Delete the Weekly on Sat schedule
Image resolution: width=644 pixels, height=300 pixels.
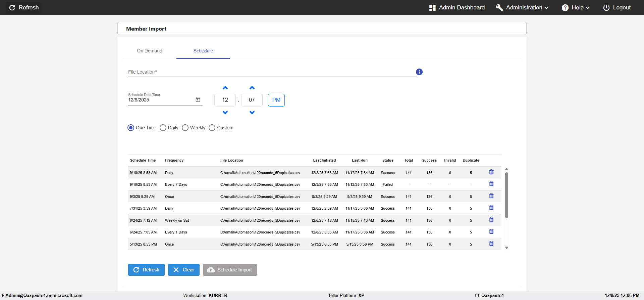coord(491,220)
